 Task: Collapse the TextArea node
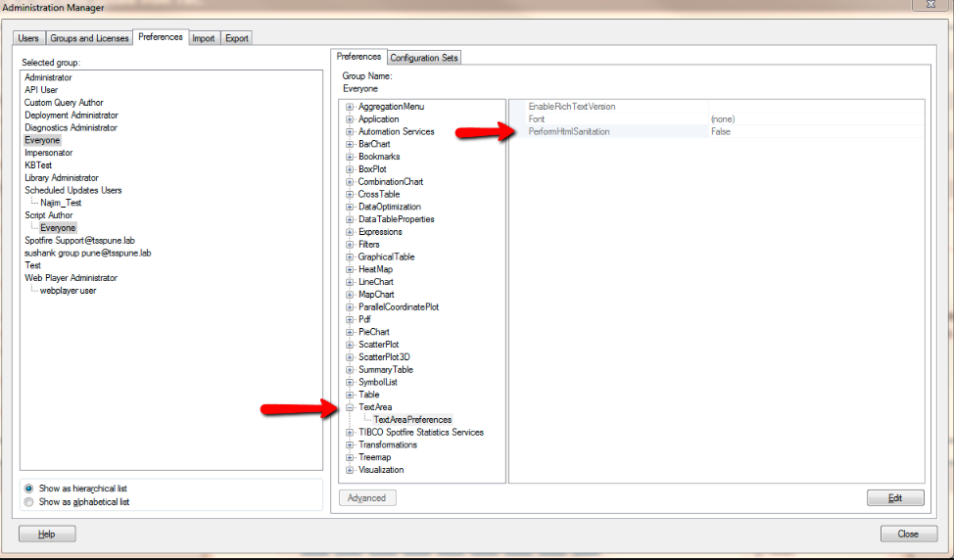click(x=350, y=407)
